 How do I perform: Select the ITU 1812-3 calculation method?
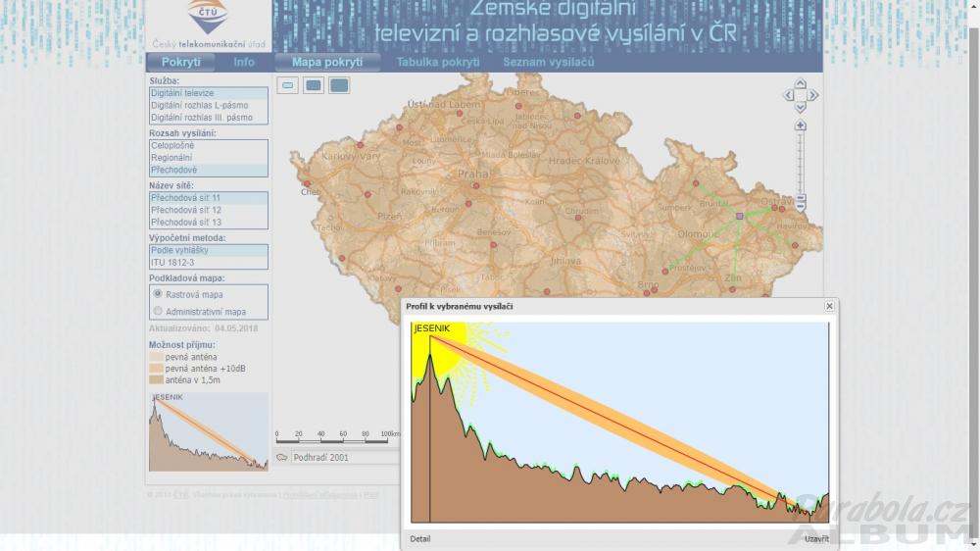coord(208,263)
